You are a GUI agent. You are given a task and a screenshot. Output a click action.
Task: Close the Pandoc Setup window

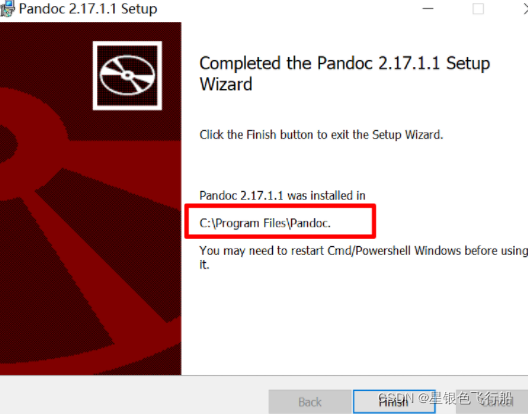[x=525, y=8]
